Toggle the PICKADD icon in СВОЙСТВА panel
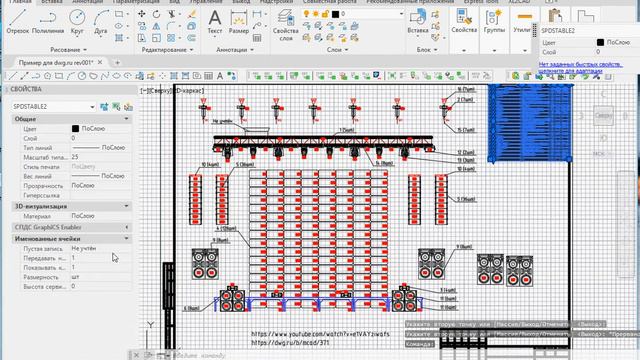This screenshot has height=360, width=640. point(104,107)
